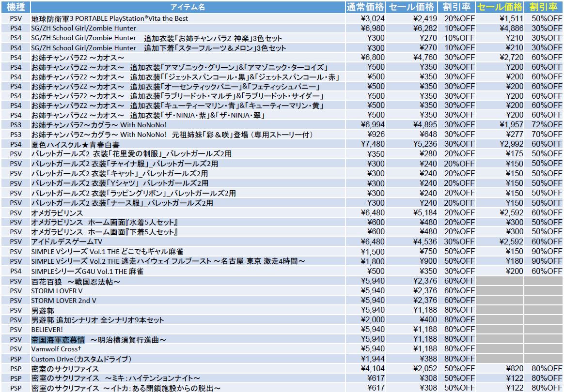The width and height of the screenshot is (564, 392).
Task: Click the 百花百狼 ～戦国忍法帖～ item
Action: (76, 281)
